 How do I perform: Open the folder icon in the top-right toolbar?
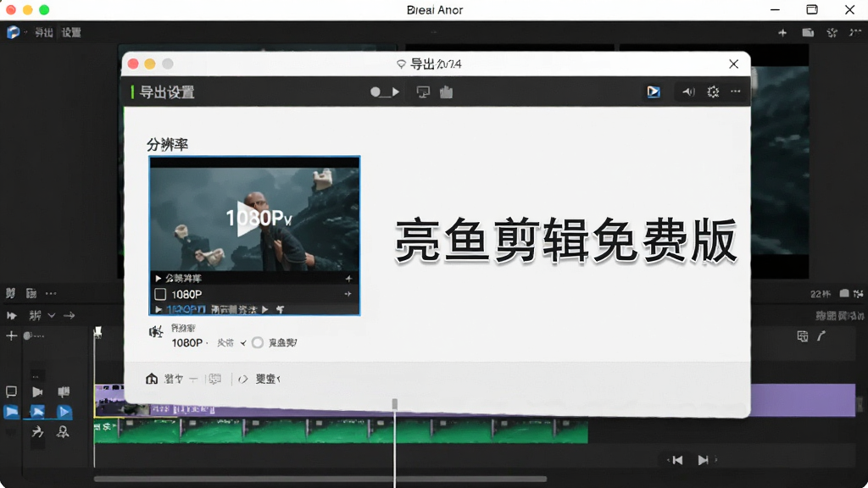pos(808,33)
